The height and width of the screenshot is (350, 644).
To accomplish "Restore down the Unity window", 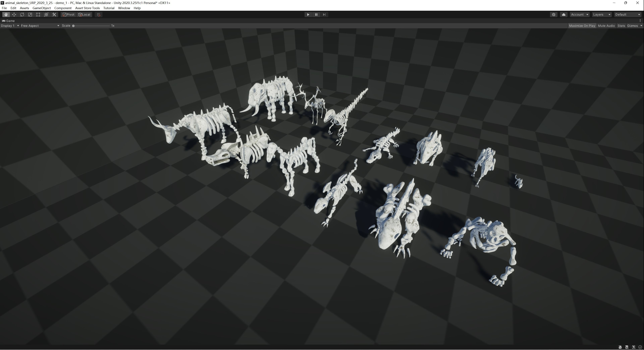I will pyautogui.click(x=626, y=3).
